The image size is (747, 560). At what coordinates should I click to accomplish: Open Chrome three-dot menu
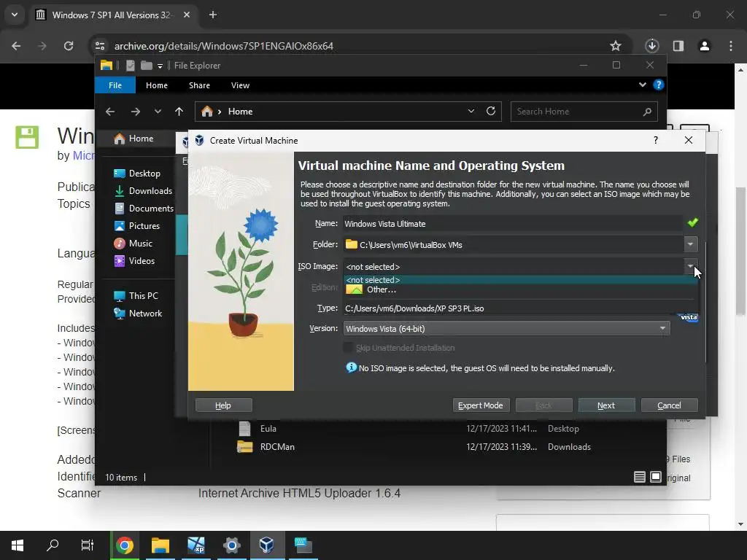731,46
